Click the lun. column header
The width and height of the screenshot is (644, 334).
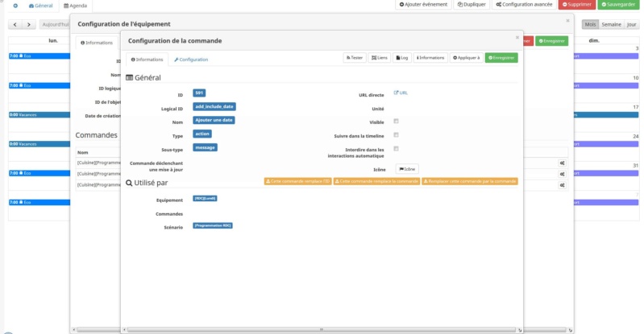tap(53, 40)
